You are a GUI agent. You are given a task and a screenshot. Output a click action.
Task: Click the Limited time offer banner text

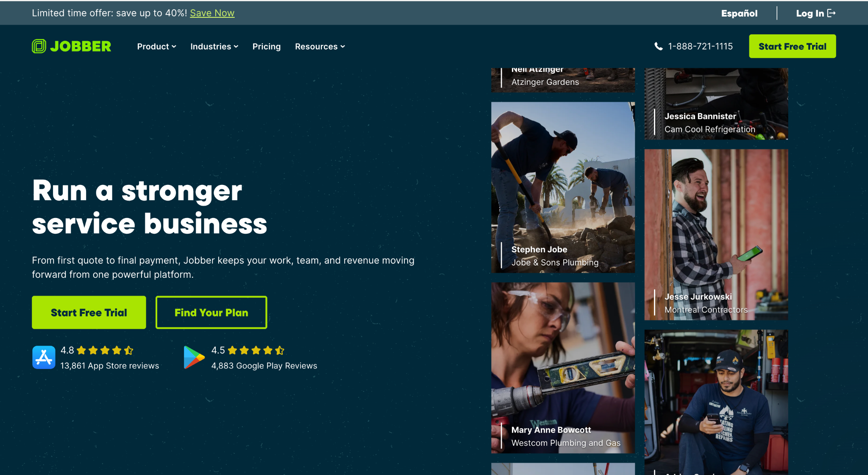[109, 13]
